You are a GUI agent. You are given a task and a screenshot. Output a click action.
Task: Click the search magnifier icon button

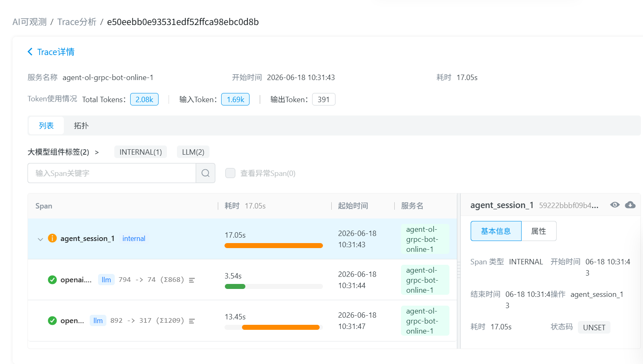(x=205, y=173)
